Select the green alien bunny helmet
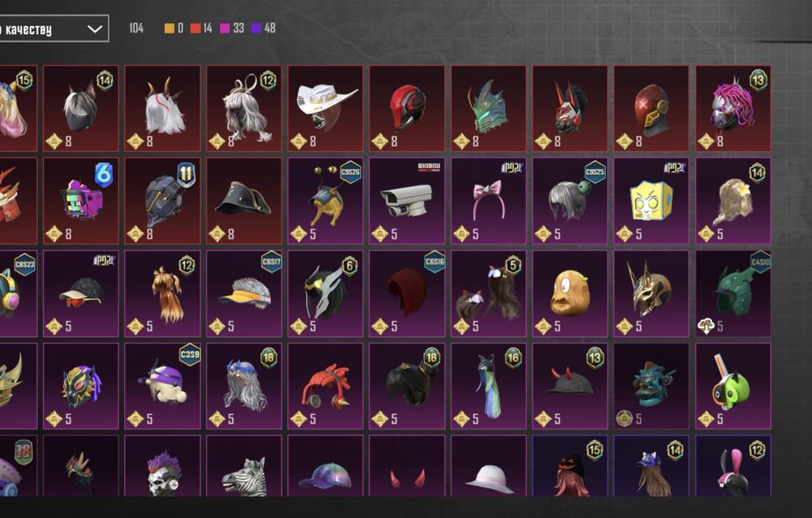Image resolution: width=812 pixels, height=518 pixels. coord(732,386)
